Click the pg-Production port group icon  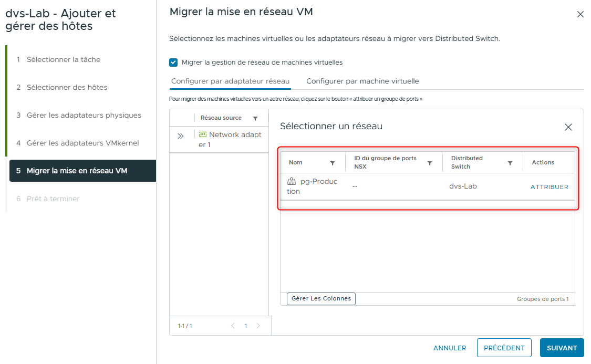pyautogui.click(x=291, y=182)
